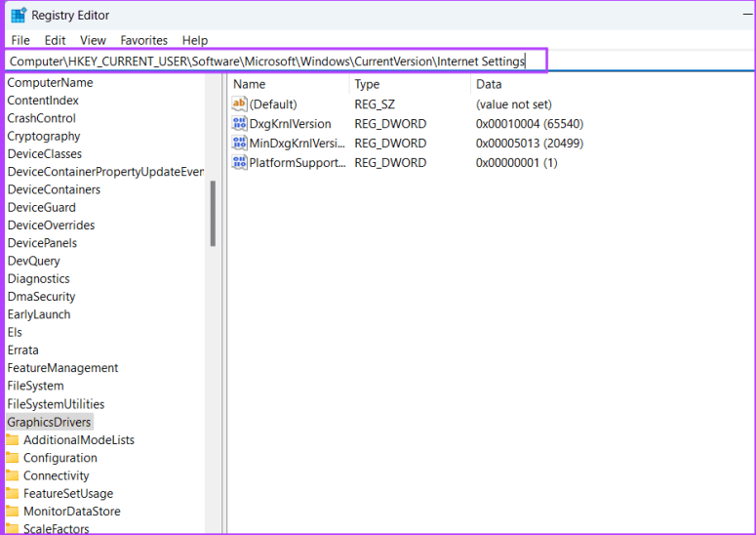Select the DeviceClasses key

coord(44,154)
